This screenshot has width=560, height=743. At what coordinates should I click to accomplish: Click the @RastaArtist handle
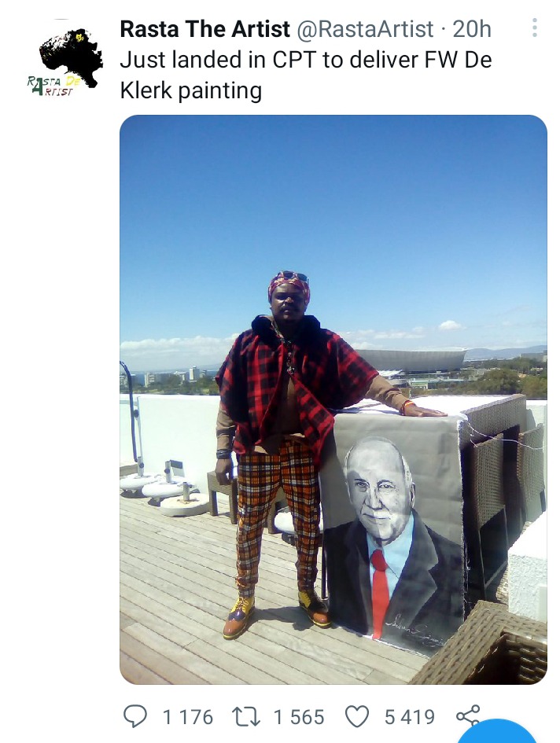(365, 29)
